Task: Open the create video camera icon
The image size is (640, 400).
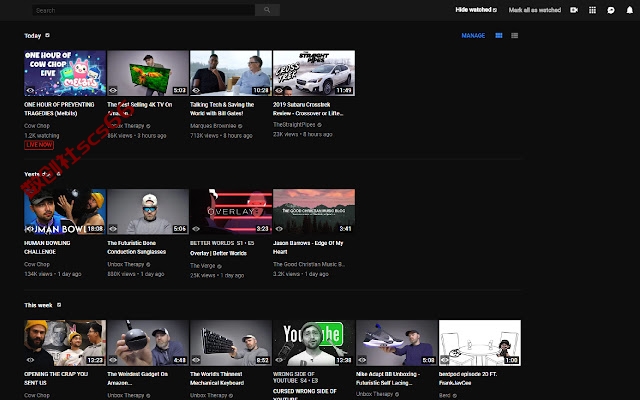Action: click(x=574, y=10)
